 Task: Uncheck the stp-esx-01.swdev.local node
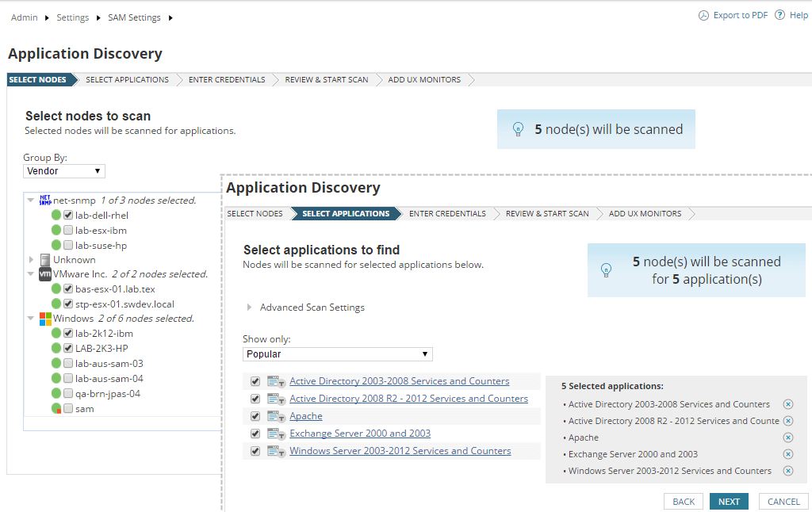pos(68,304)
